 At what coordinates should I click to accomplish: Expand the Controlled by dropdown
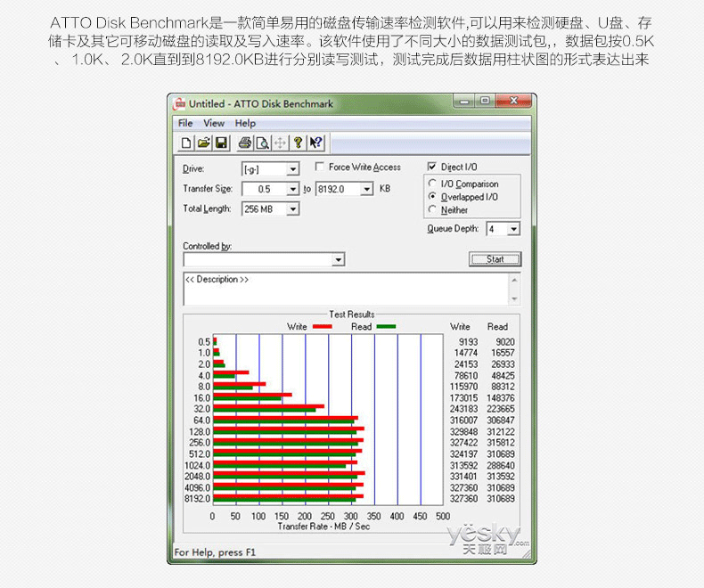click(x=338, y=259)
